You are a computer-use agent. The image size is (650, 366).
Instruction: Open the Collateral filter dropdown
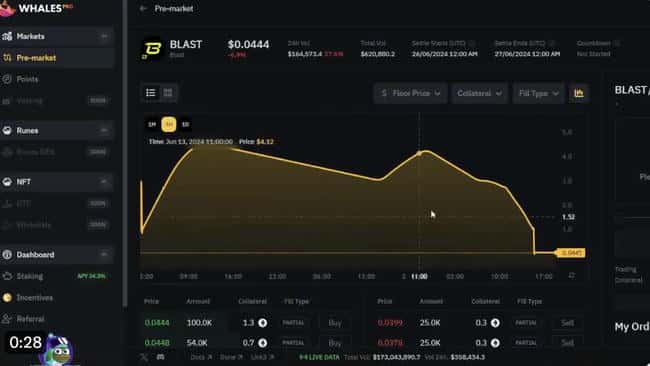(x=479, y=93)
